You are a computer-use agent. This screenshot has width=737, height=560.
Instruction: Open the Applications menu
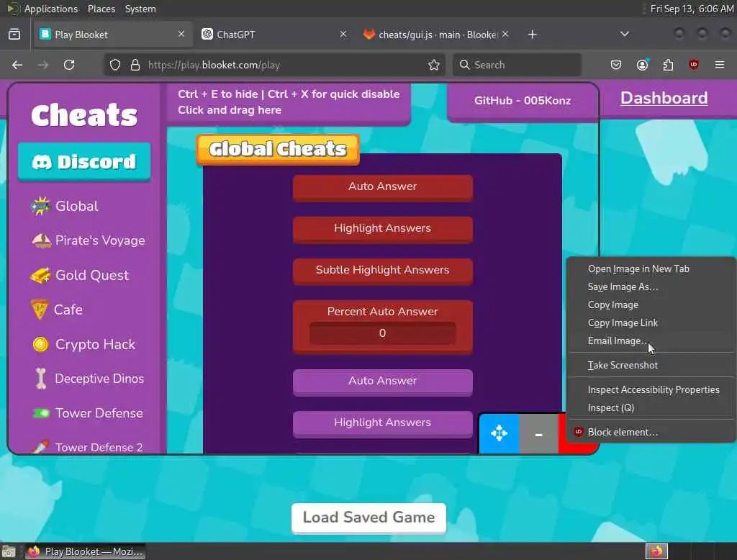tap(51, 9)
